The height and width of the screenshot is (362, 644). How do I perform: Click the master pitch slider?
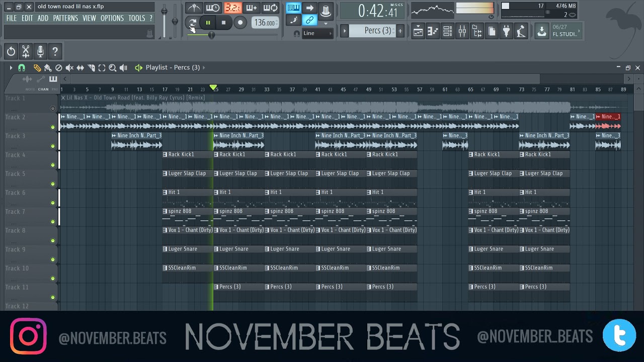(x=175, y=20)
